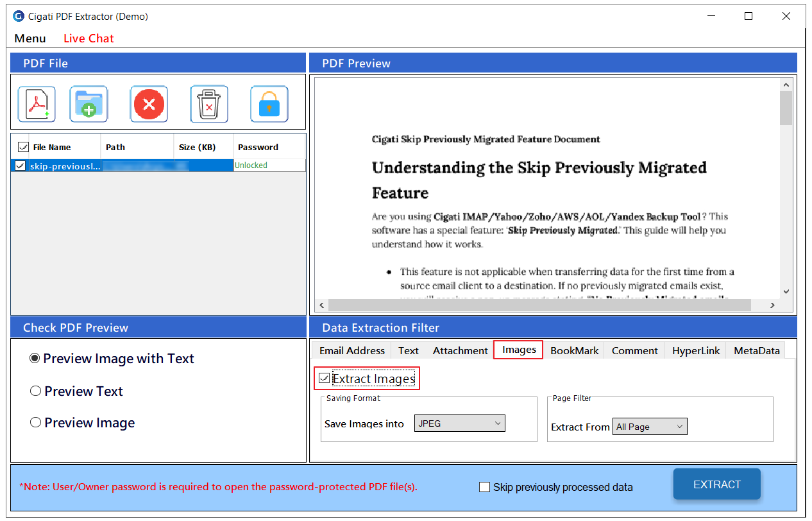Click the 'Cigati Skip Previously Migrated Feature Document' line
The width and height of the screenshot is (812, 521).
pos(486,139)
